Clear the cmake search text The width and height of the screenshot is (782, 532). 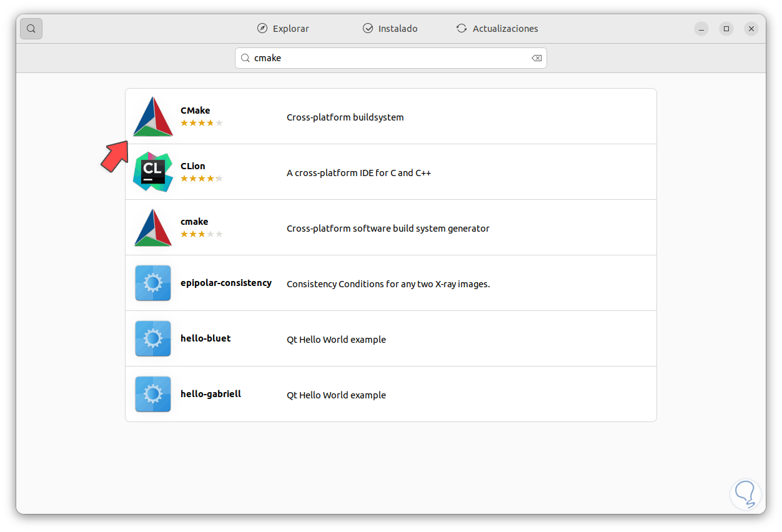[x=536, y=58]
